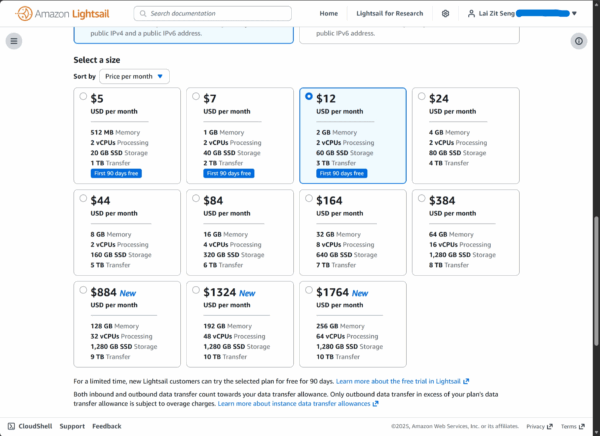This screenshot has height=436, width=600.
Task: Open the left navigation hamburger menu
Action: click(14, 41)
